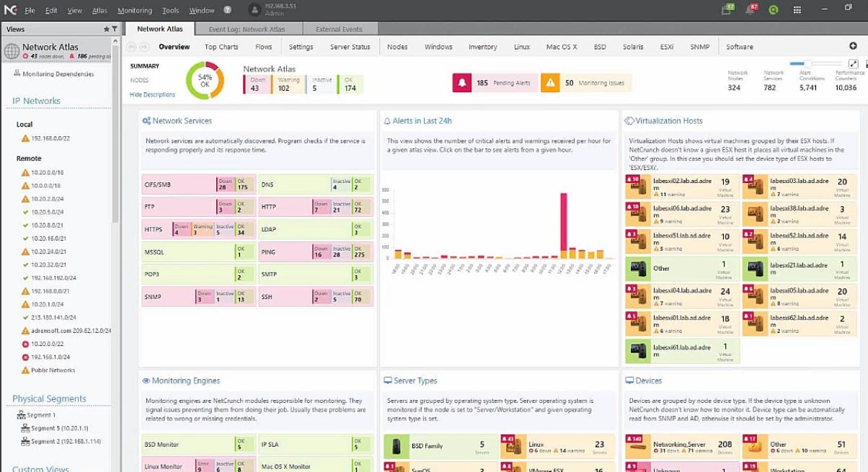Click the orange Monitoring Issues warning icon
Image resolution: width=868 pixels, height=472 pixels.
(550, 83)
